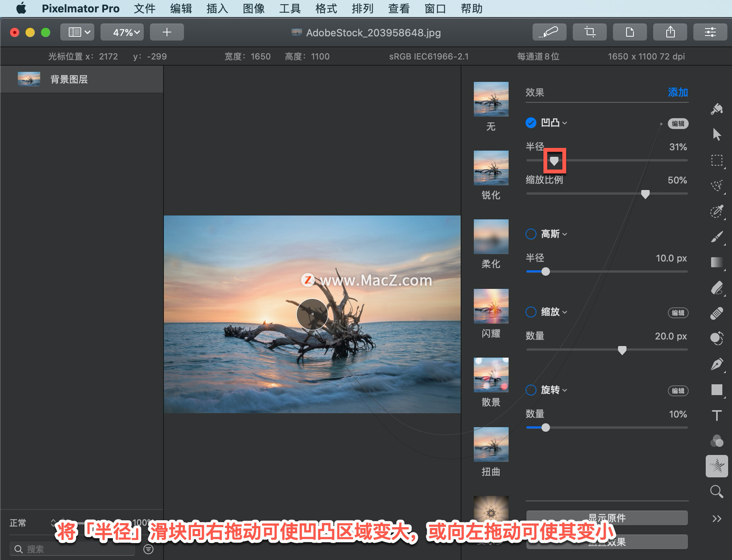Viewport: 732px width, 560px height.
Task: Expand the 缩放 effect type dropdown
Action: click(x=554, y=312)
